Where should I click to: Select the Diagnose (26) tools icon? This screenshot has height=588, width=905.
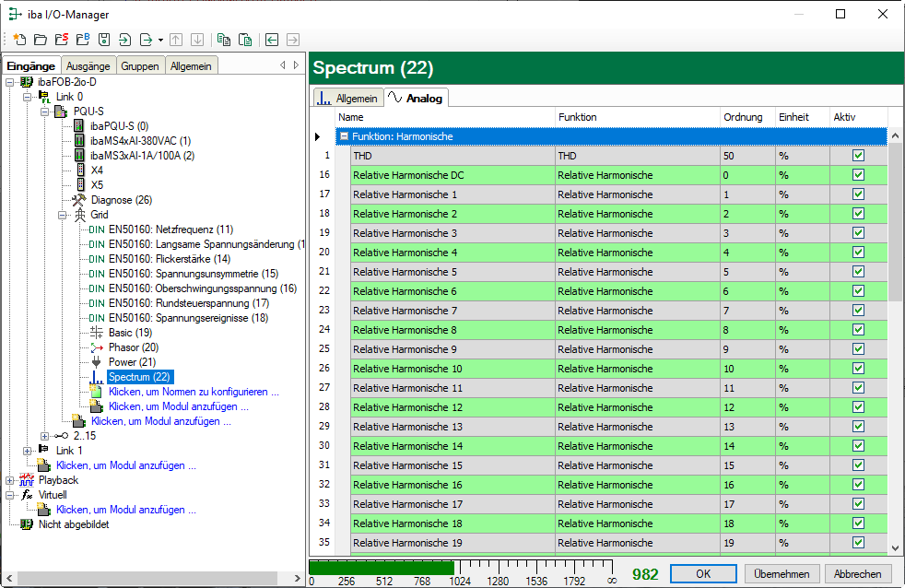pyautogui.click(x=78, y=200)
